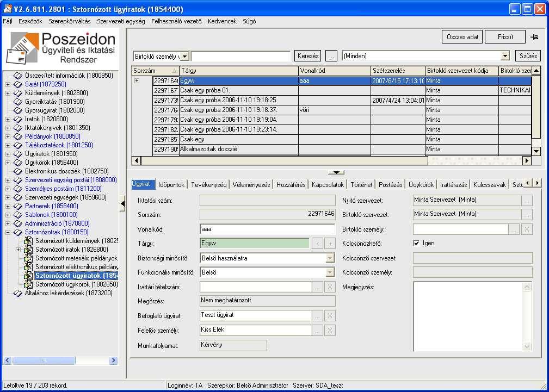Click the Frissít button
Image resolution: width=549 pixels, height=392 pixels.
coord(505,37)
